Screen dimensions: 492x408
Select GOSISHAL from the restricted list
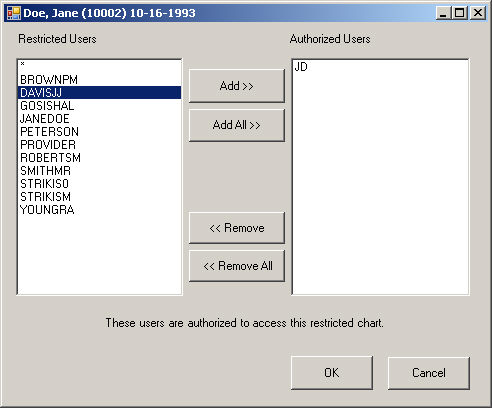coord(99,106)
